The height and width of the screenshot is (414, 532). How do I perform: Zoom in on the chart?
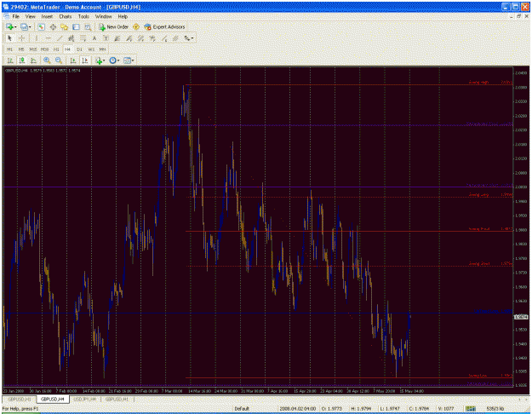pos(47,60)
